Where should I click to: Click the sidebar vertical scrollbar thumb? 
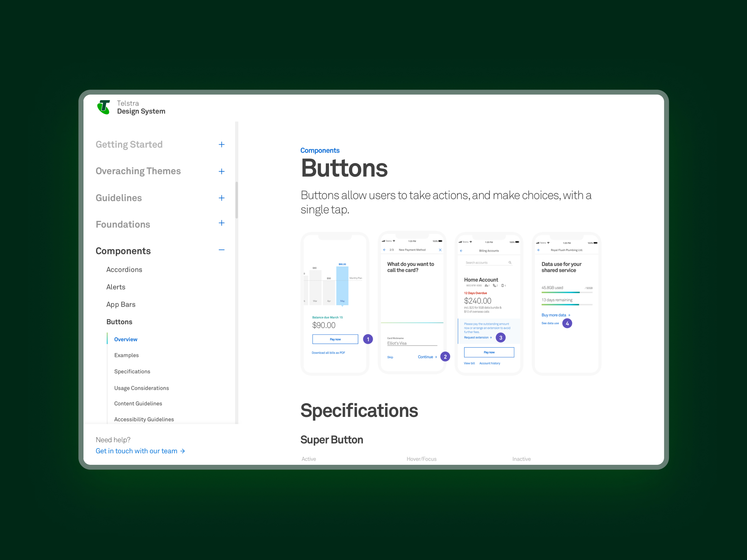tap(237, 200)
